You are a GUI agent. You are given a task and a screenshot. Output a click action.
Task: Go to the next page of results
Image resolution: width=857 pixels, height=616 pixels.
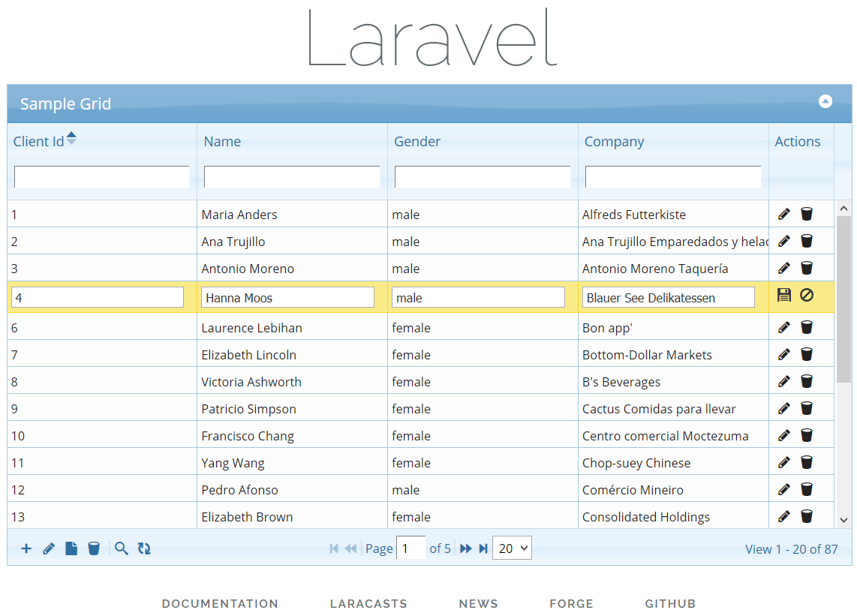(466, 548)
